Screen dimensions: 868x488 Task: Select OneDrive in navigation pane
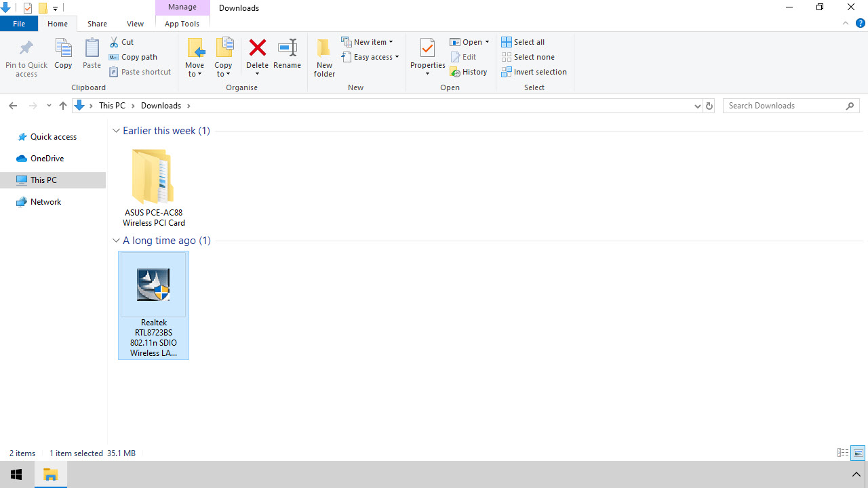[x=40, y=159]
